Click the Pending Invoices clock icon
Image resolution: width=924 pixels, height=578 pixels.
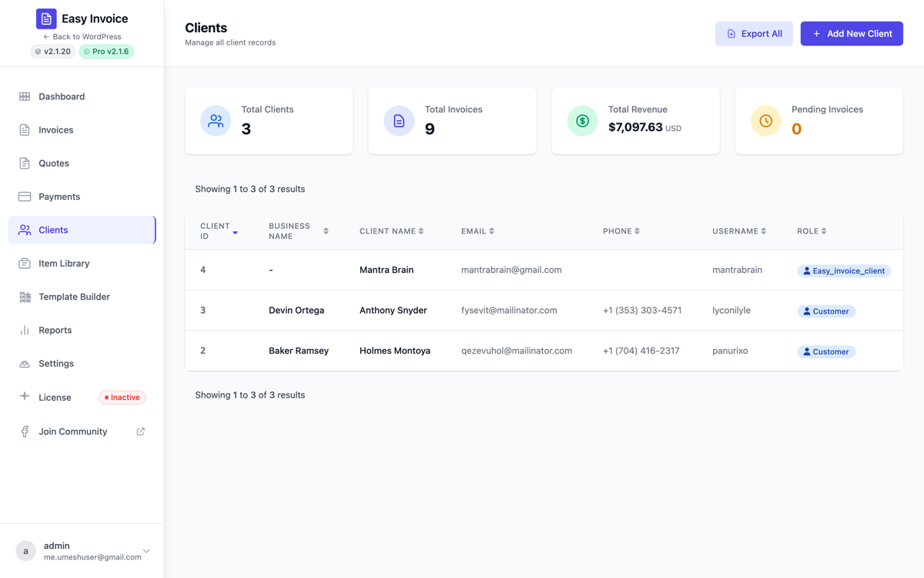click(765, 121)
